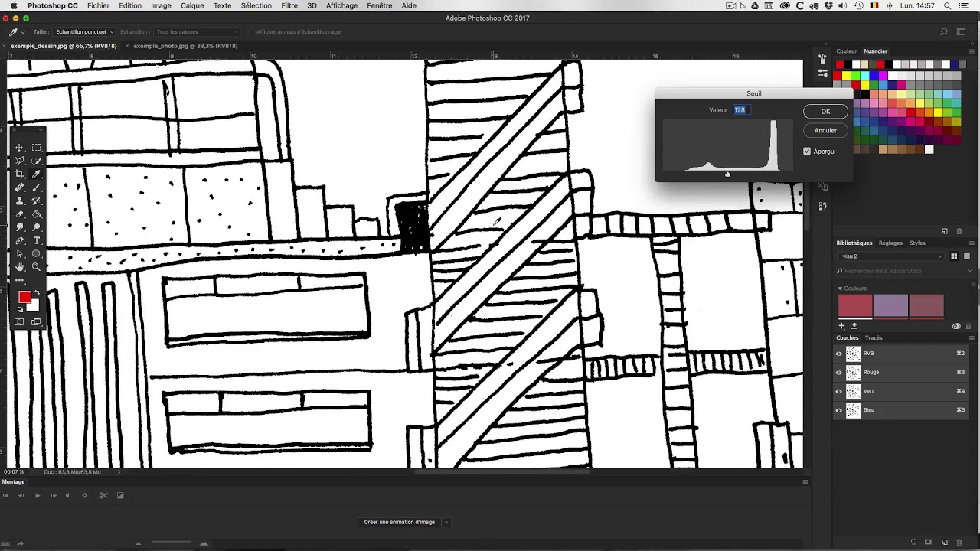Open the Taille sample size dropdown
Image resolution: width=980 pixels, height=551 pixels.
(84, 32)
